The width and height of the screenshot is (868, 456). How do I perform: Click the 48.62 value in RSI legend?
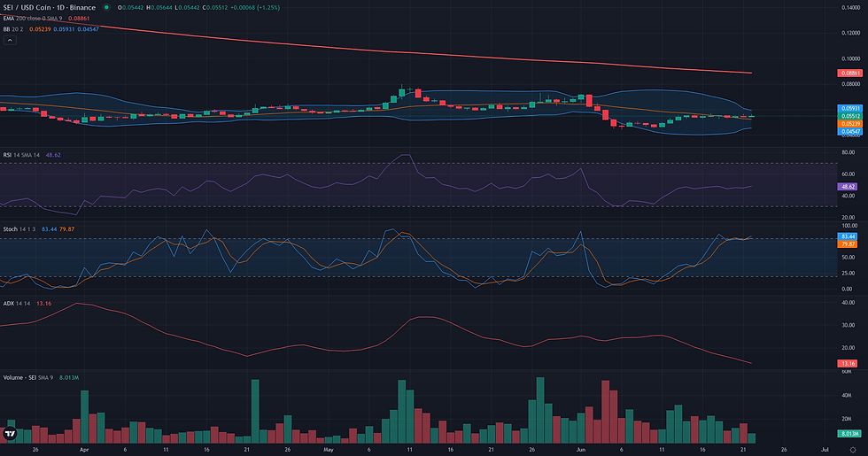[x=53, y=155]
